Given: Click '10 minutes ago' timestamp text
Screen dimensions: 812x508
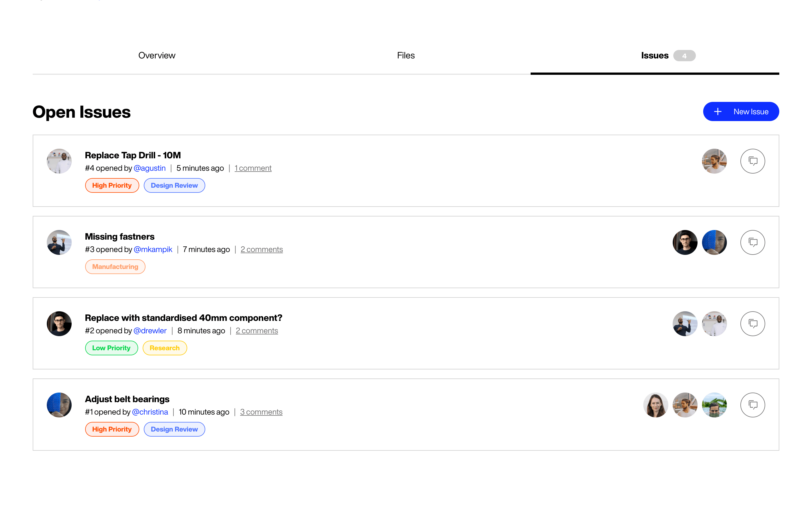Looking at the screenshot, I should [x=204, y=412].
